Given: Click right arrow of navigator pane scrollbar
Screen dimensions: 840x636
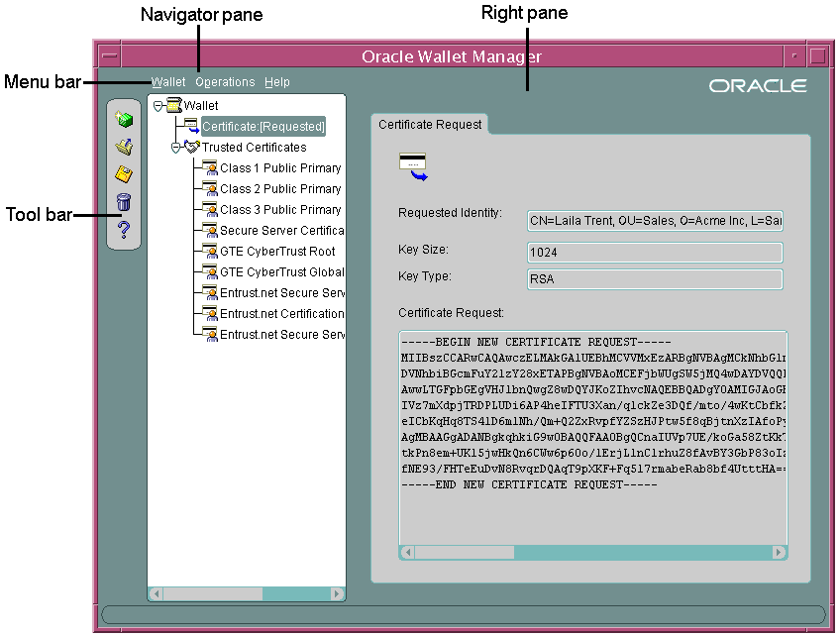Looking at the screenshot, I should (x=338, y=594).
